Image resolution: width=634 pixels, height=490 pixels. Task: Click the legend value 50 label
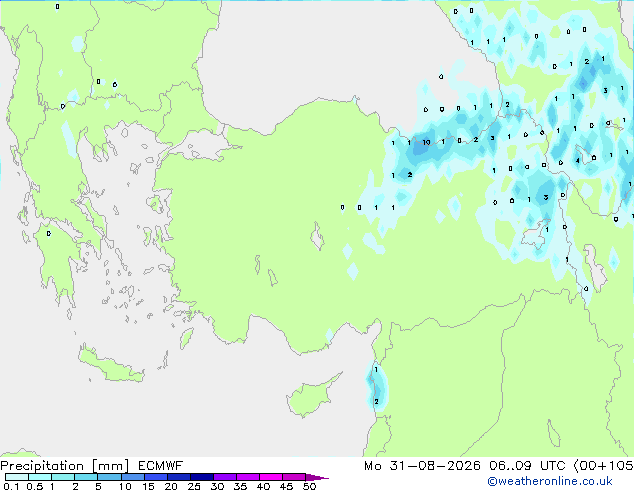pos(309,486)
